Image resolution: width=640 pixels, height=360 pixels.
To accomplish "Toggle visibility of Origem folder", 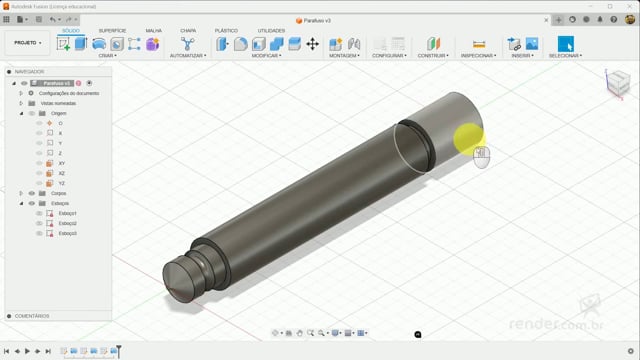I will pyautogui.click(x=32, y=113).
